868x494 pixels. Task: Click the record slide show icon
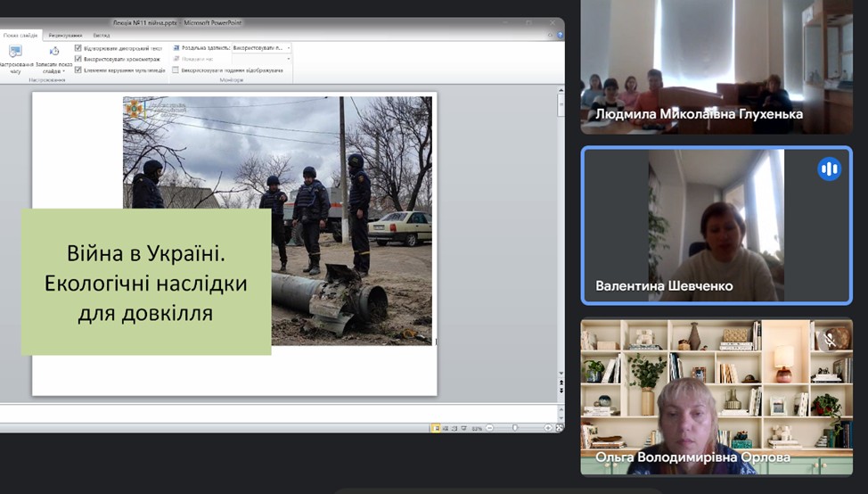53,53
